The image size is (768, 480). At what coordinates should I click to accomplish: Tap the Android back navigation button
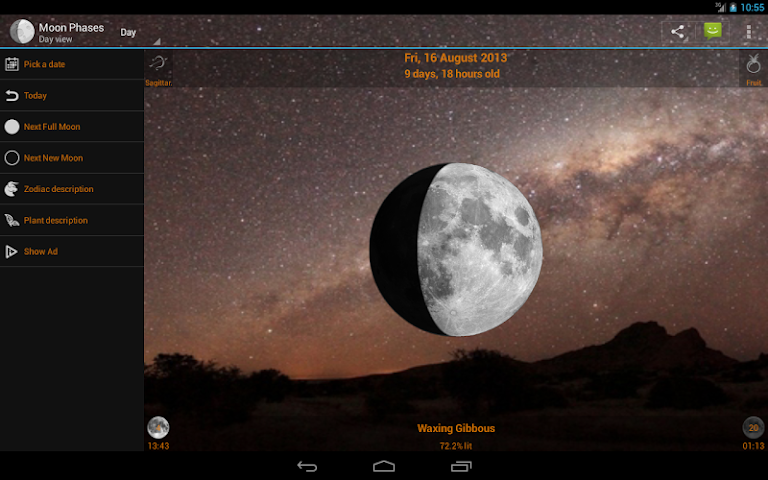pos(307,466)
